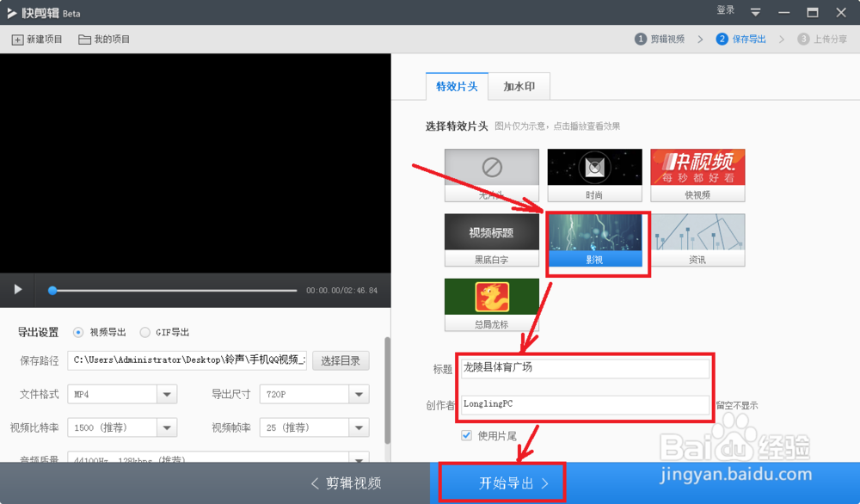This screenshot has height=504, width=860.
Task: Switch to 加水印 tab
Action: [519, 86]
